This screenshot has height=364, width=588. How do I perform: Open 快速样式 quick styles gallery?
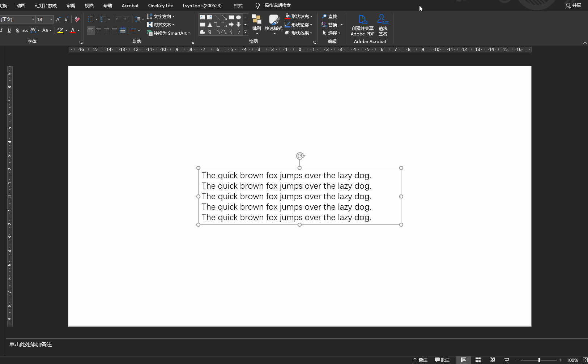tap(274, 25)
